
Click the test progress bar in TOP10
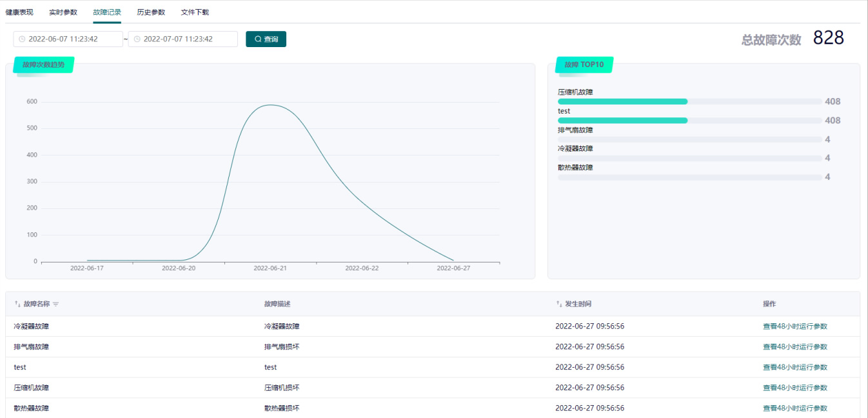click(689, 121)
